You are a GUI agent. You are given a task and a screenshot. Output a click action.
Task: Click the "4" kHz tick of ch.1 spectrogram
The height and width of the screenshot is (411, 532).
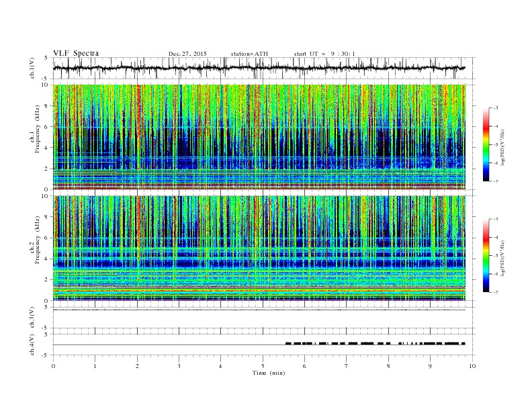(x=47, y=148)
